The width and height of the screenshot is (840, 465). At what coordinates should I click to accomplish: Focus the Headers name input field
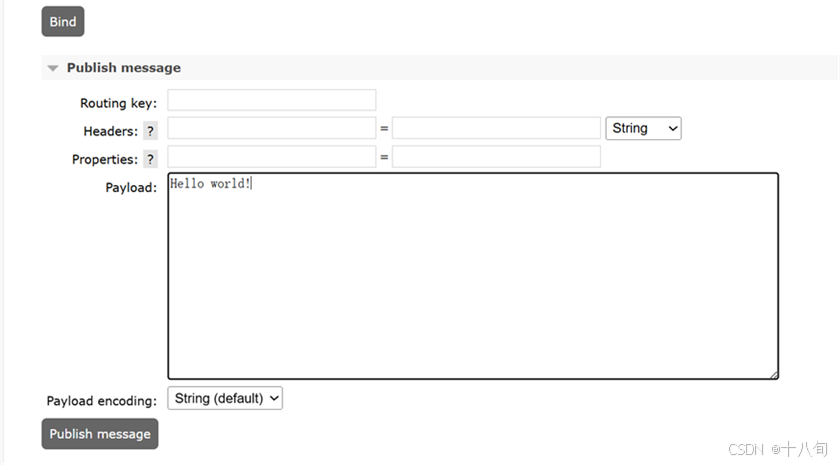(x=272, y=128)
